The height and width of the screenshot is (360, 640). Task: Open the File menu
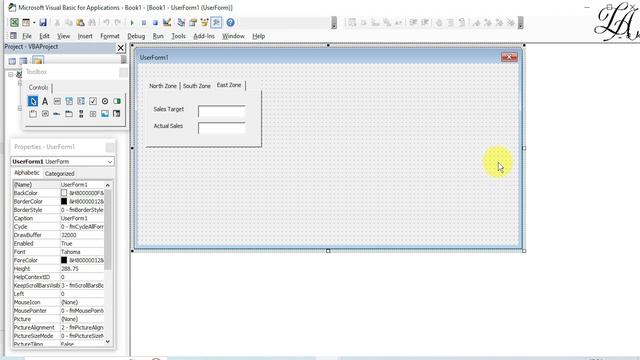(x=27, y=36)
